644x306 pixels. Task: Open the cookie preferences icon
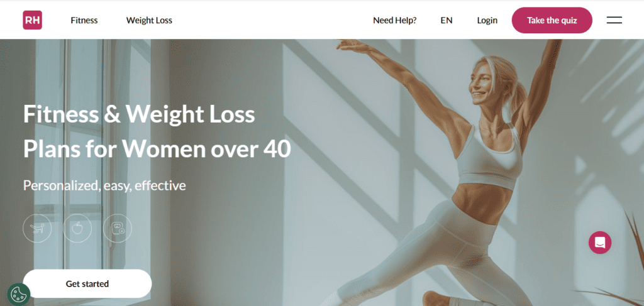point(18,294)
